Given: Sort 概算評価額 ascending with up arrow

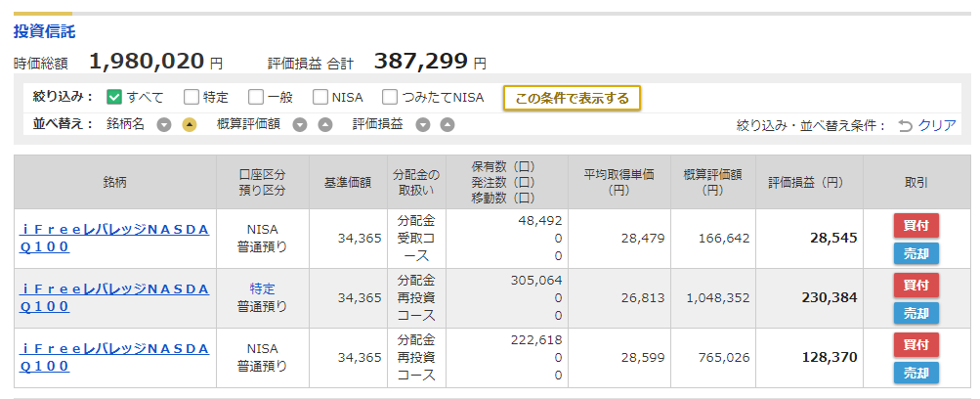Looking at the screenshot, I should pos(325,125).
